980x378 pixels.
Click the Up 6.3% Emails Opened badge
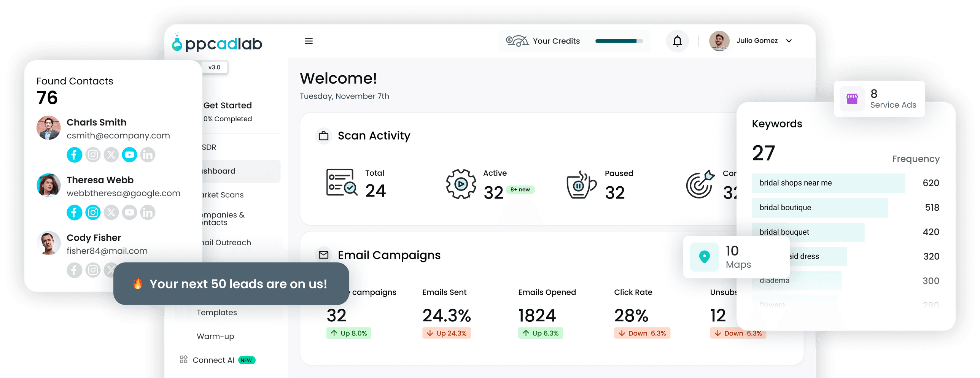point(540,333)
